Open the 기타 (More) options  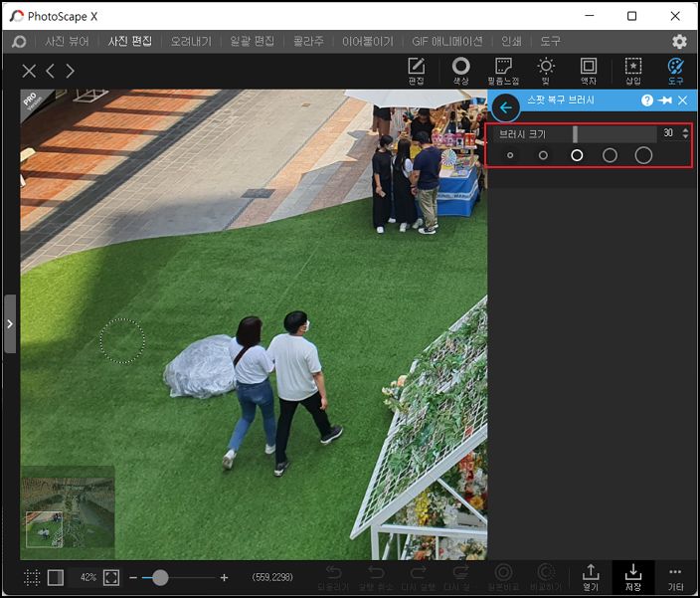tap(675, 577)
